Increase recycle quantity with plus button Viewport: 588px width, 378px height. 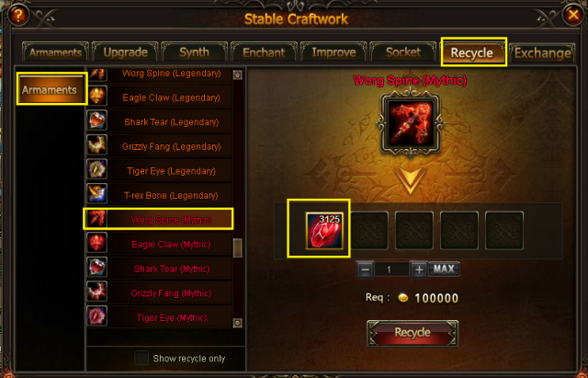419,269
